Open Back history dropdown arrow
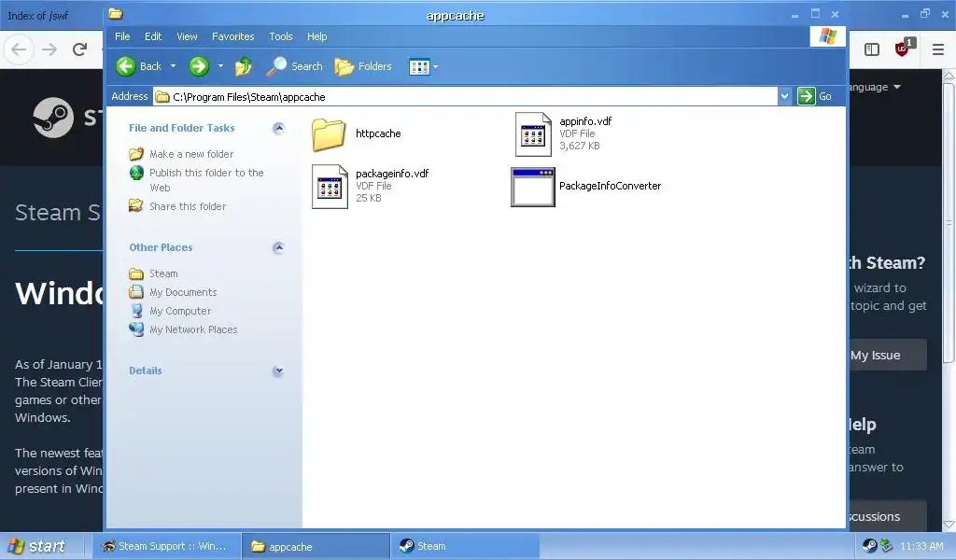Image resolution: width=956 pixels, height=560 pixels. [x=173, y=66]
